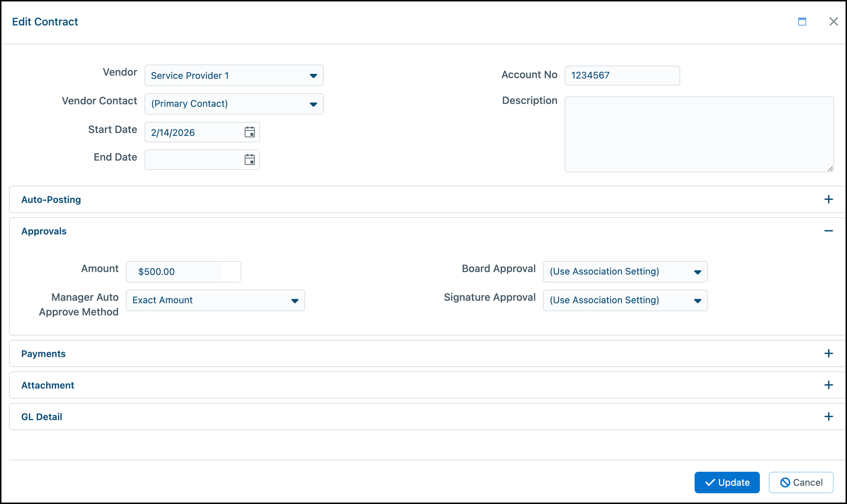The width and height of the screenshot is (847, 504).
Task: Collapse the Approvals section with minus icon
Action: [x=828, y=231]
